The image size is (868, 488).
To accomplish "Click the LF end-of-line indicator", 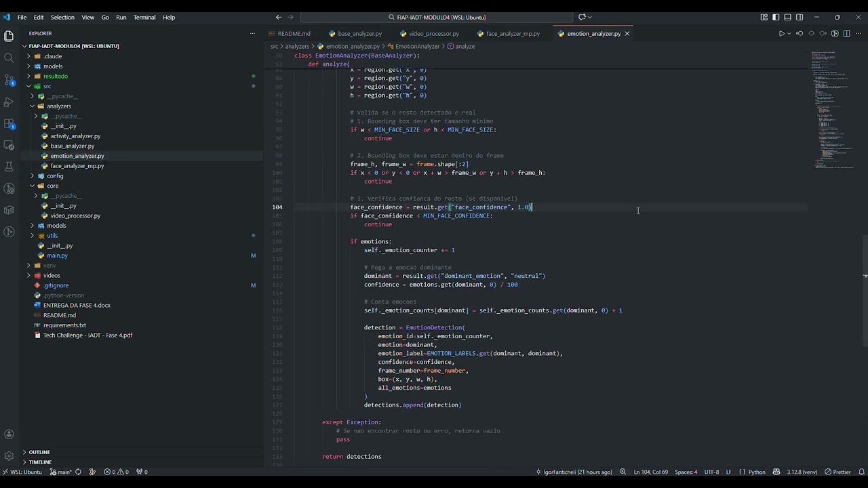I will 729,472.
